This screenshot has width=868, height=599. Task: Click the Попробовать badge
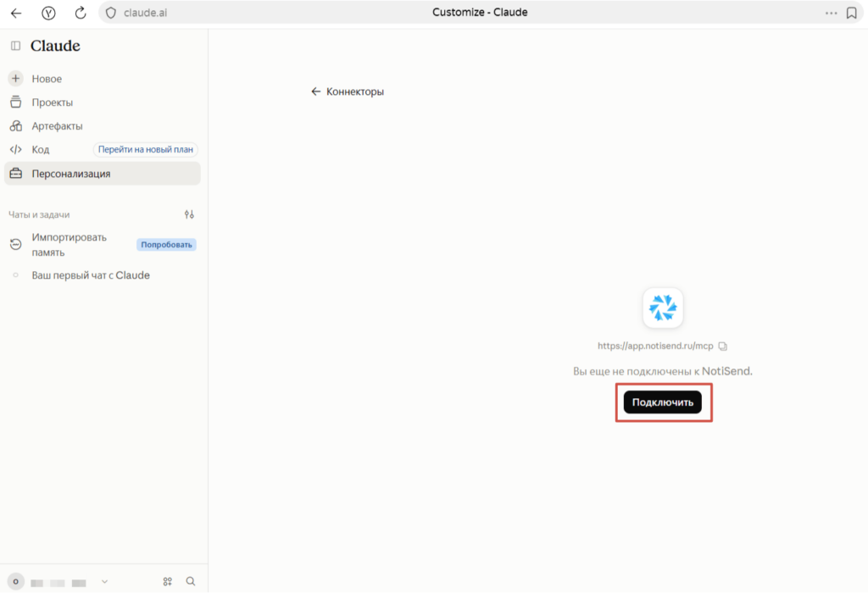tap(166, 245)
